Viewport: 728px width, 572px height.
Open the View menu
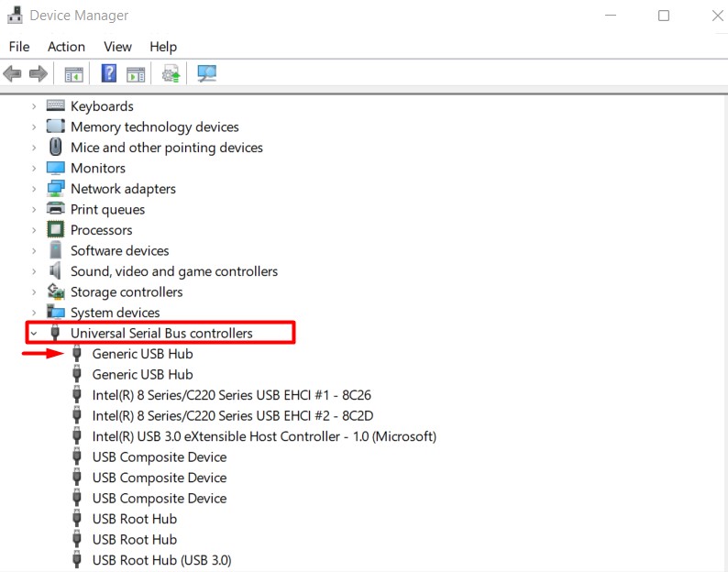coord(117,47)
